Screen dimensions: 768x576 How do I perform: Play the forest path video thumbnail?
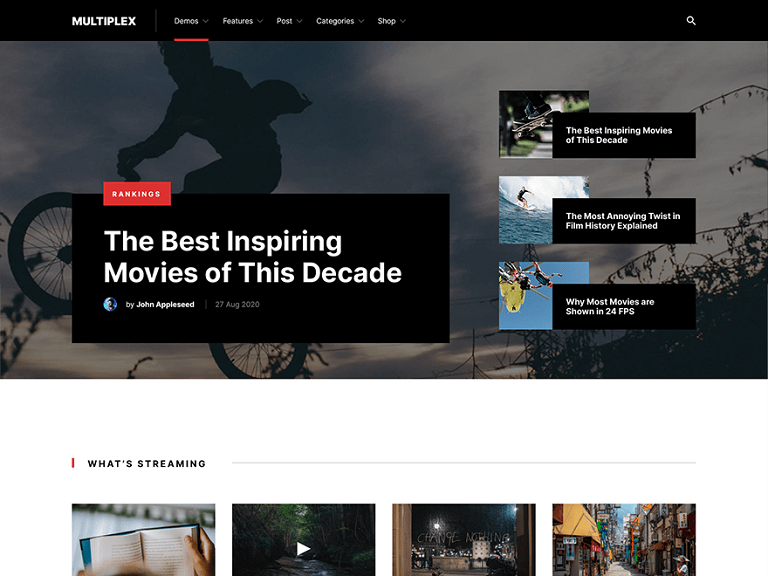(304, 548)
